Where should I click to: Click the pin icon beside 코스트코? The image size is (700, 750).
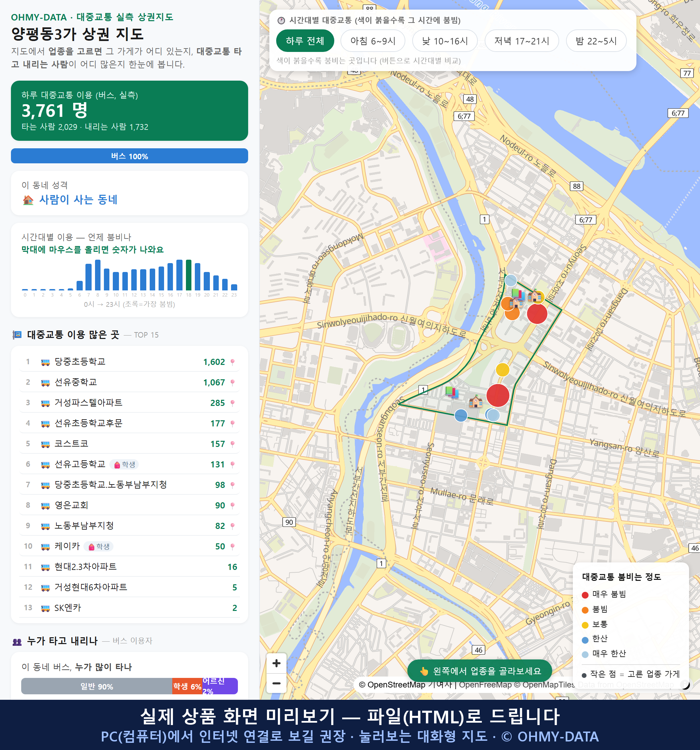(232, 444)
